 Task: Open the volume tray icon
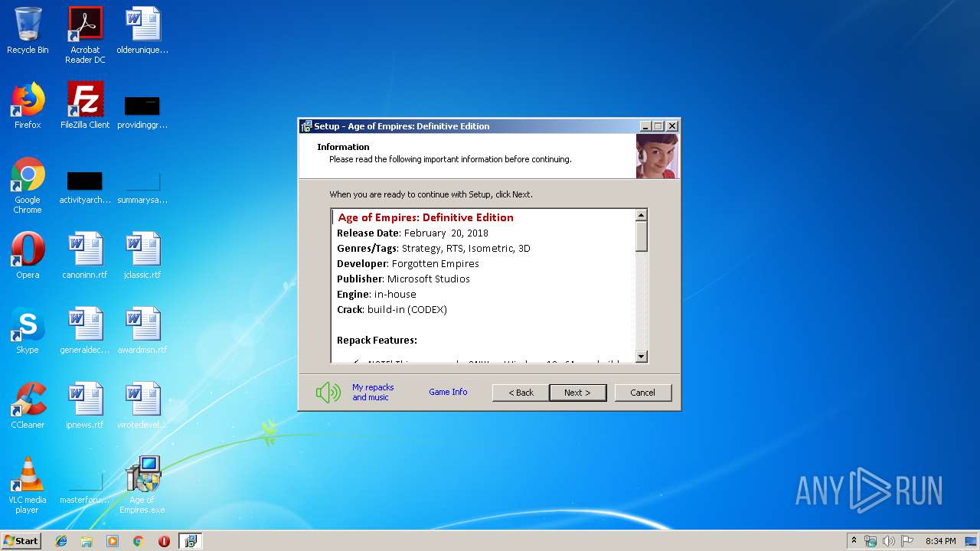click(x=889, y=541)
